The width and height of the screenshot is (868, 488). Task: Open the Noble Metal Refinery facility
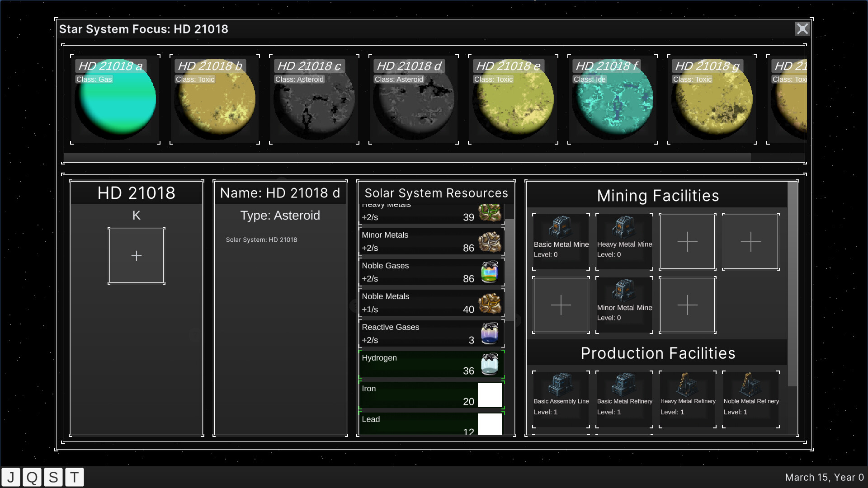pos(751,384)
